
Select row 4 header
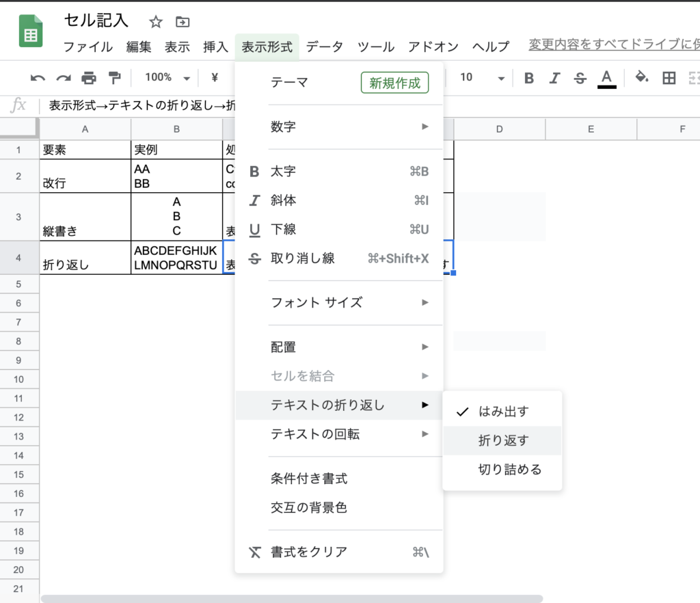pos(18,258)
